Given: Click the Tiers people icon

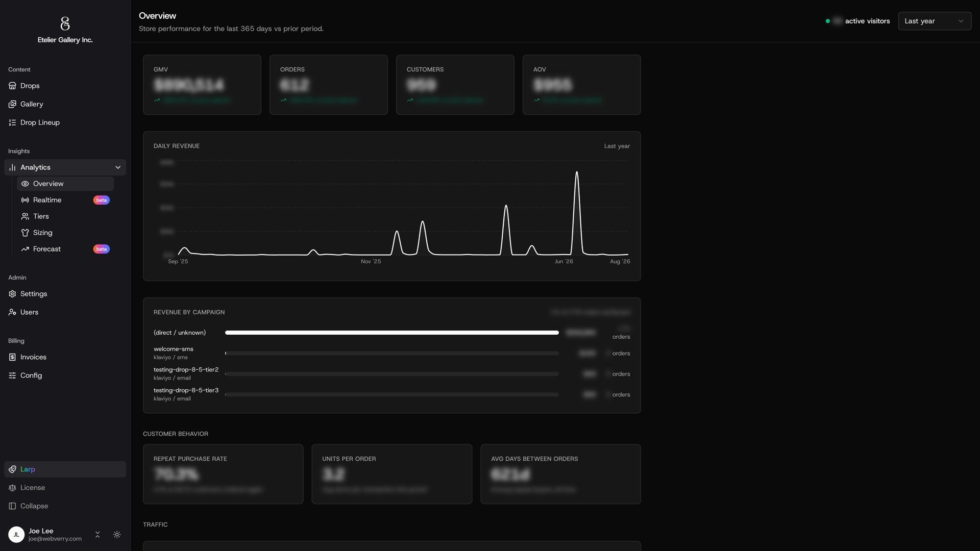Looking at the screenshot, I should point(25,216).
